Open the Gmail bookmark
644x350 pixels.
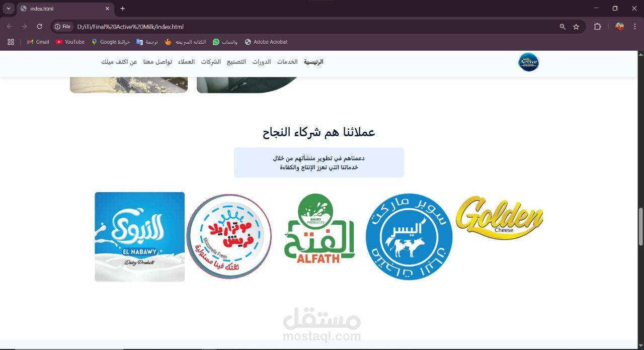pos(38,42)
